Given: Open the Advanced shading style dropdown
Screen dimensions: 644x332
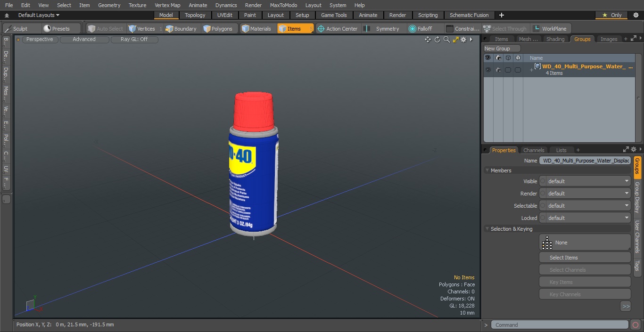Looking at the screenshot, I should (84, 40).
